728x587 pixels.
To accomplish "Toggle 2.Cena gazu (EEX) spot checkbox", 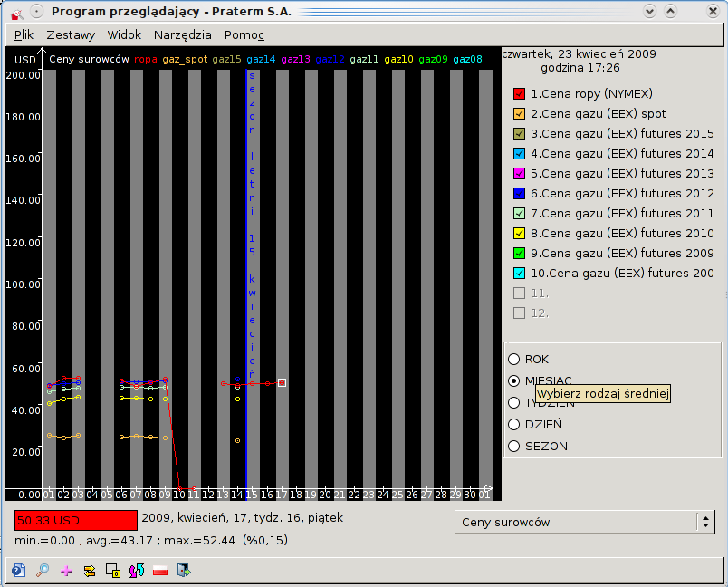I will (x=519, y=114).
